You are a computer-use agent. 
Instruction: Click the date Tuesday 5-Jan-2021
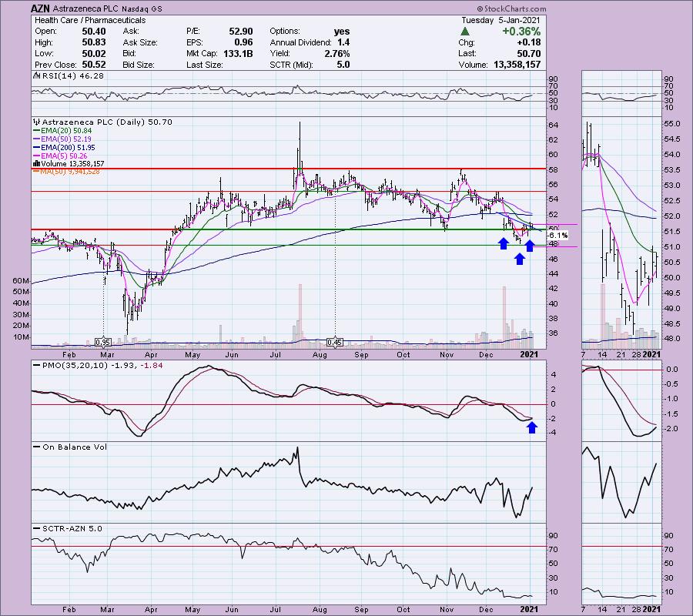[500, 20]
